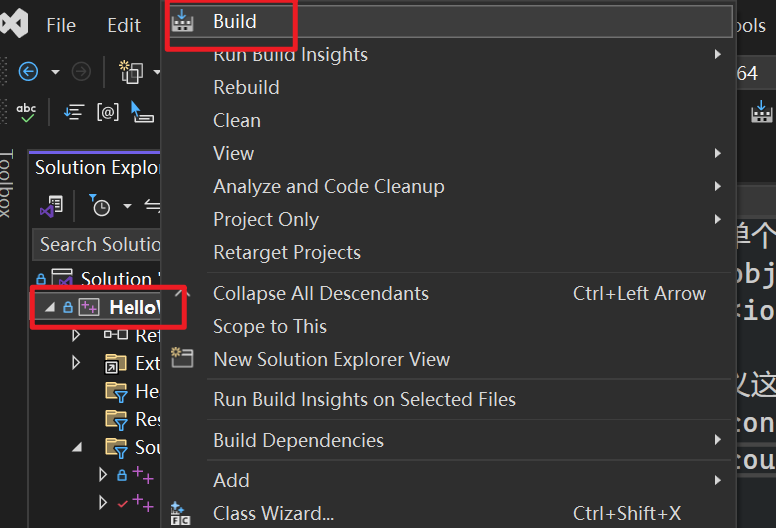Collapse the Source Files folder

tap(77, 446)
